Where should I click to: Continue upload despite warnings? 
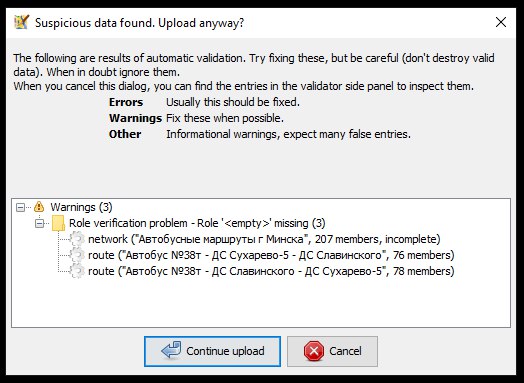(x=213, y=351)
